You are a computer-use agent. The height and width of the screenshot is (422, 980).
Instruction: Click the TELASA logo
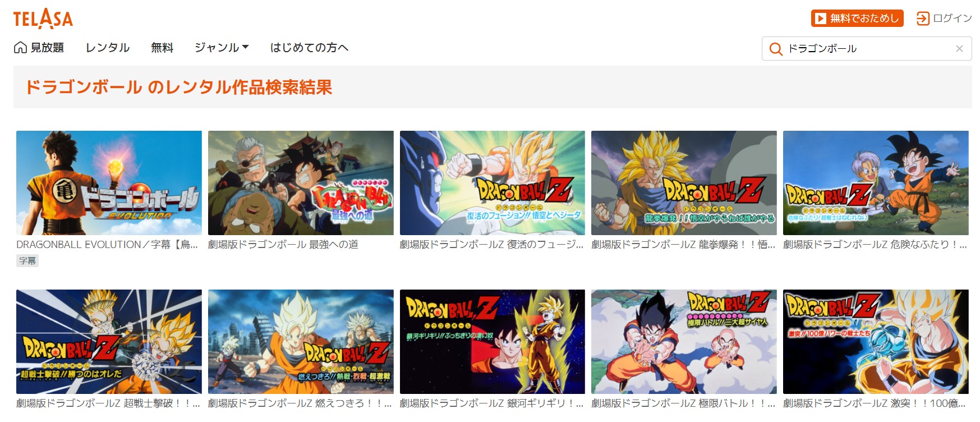(43, 19)
